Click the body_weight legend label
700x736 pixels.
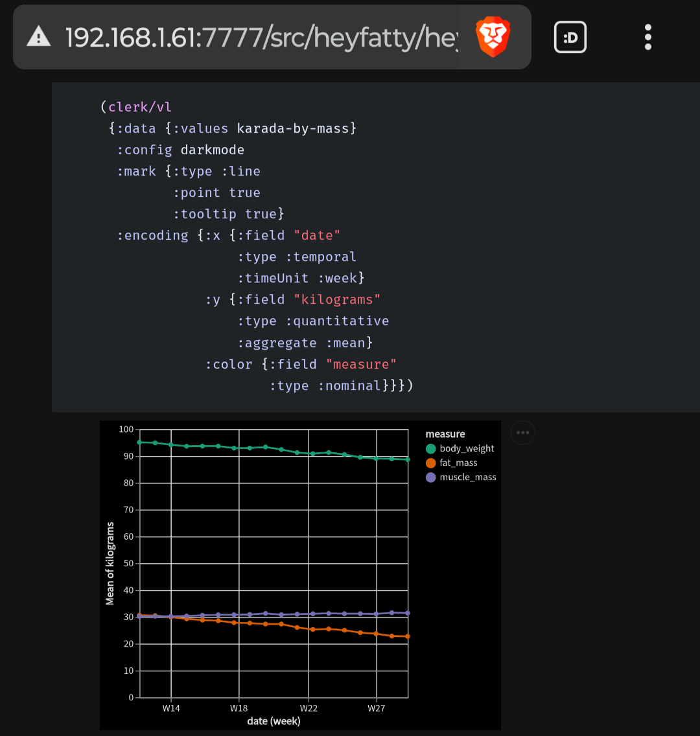(467, 448)
